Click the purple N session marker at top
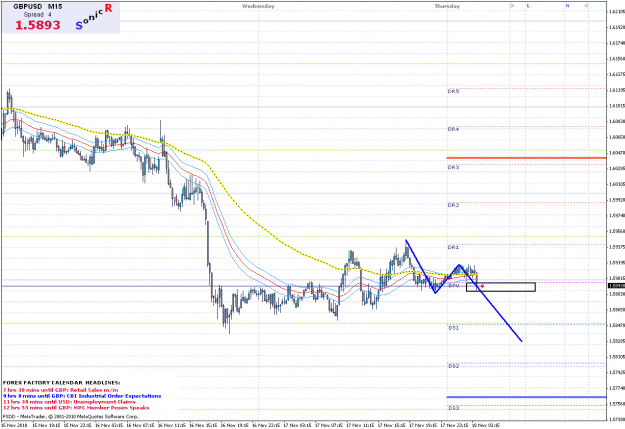Screen dimensions: 625x429 coord(567,6)
